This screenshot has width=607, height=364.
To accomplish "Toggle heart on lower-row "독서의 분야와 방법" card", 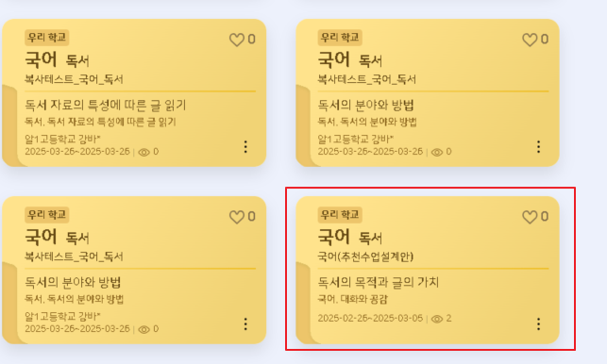I will (x=237, y=217).
